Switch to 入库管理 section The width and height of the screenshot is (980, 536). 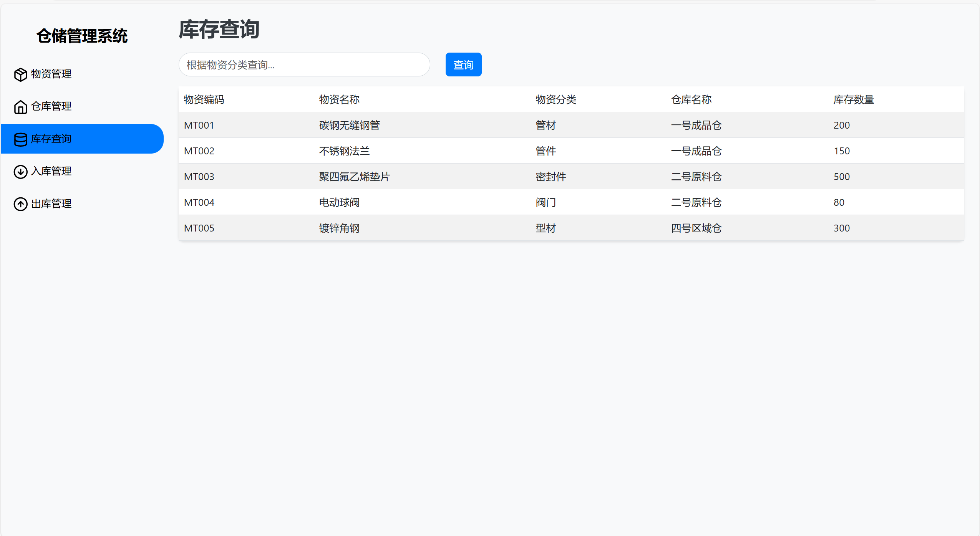pyautogui.click(x=51, y=171)
